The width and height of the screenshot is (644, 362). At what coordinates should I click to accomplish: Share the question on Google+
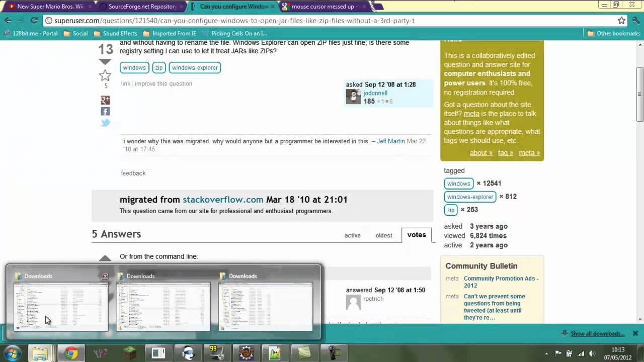point(105,100)
